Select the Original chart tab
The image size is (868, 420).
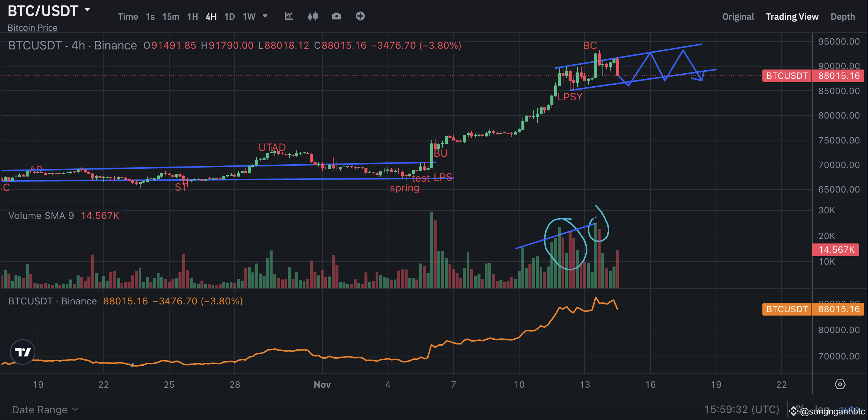pyautogui.click(x=738, y=16)
